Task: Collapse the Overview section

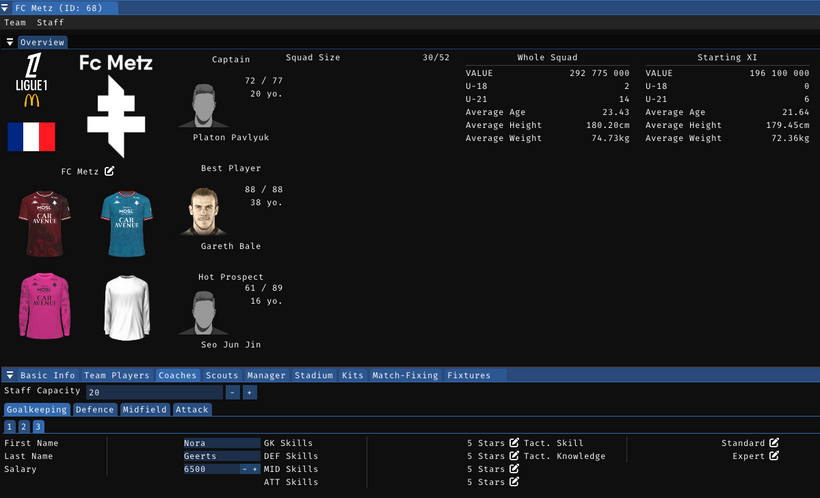Action: click(10, 42)
